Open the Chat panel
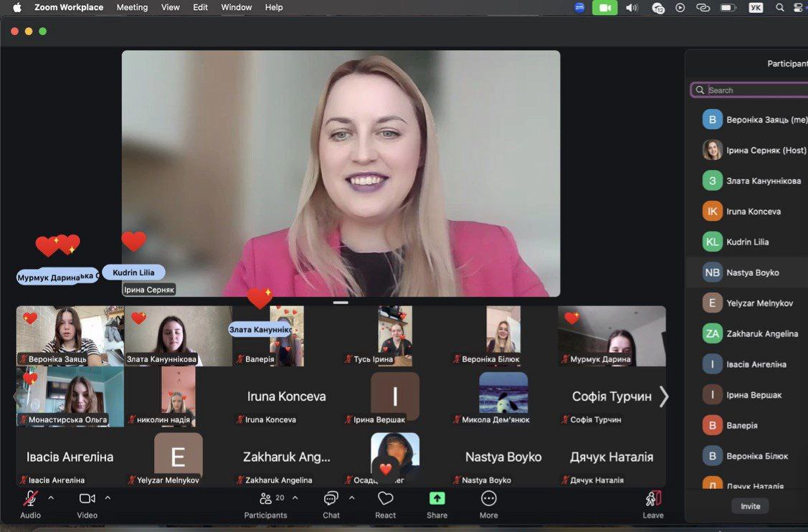 click(331, 499)
